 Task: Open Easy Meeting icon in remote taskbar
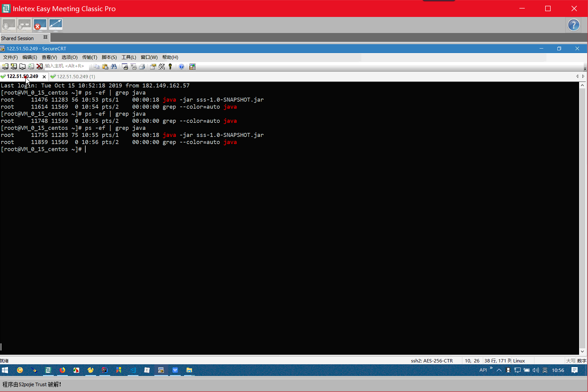pyautogui.click(x=48, y=370)
